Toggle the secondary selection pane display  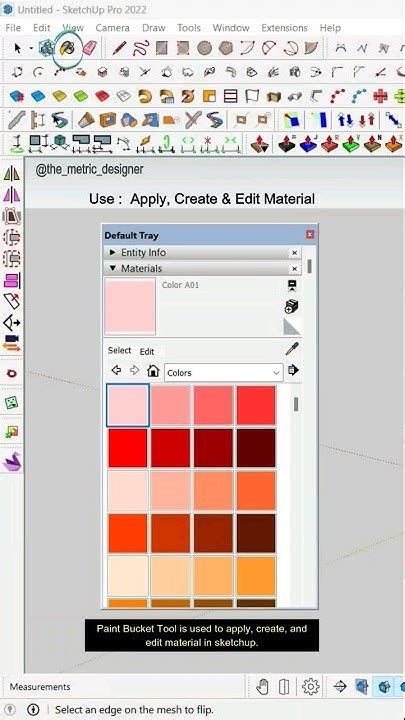pyautogui.click(x=292, y=286)
